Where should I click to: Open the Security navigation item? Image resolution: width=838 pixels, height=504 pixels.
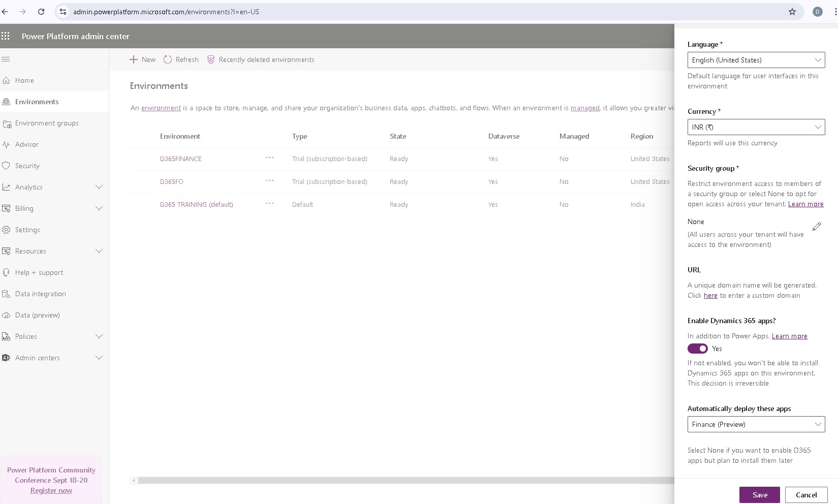click(x=27, y=166)
